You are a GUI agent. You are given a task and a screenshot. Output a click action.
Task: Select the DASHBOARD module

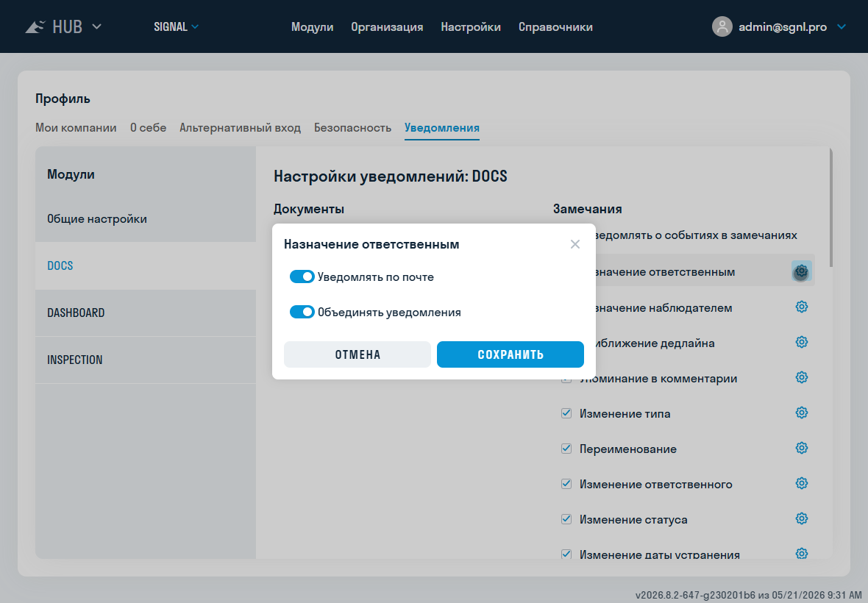click(x=146, y=313)
